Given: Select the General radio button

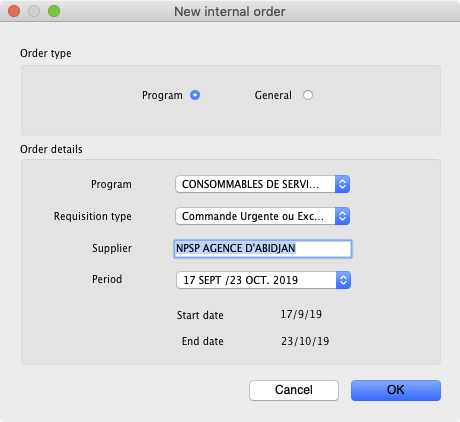Looking at the screenshot, I should (x=308, y=95).
